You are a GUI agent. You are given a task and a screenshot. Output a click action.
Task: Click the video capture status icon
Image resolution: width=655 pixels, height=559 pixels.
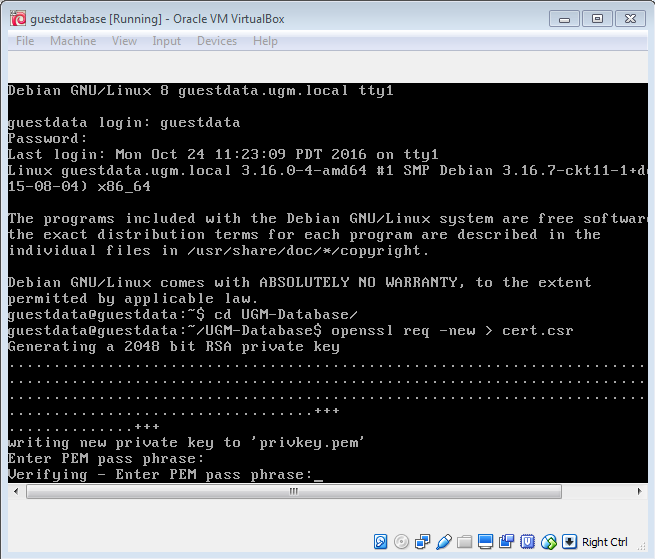(x=507, y=542)
